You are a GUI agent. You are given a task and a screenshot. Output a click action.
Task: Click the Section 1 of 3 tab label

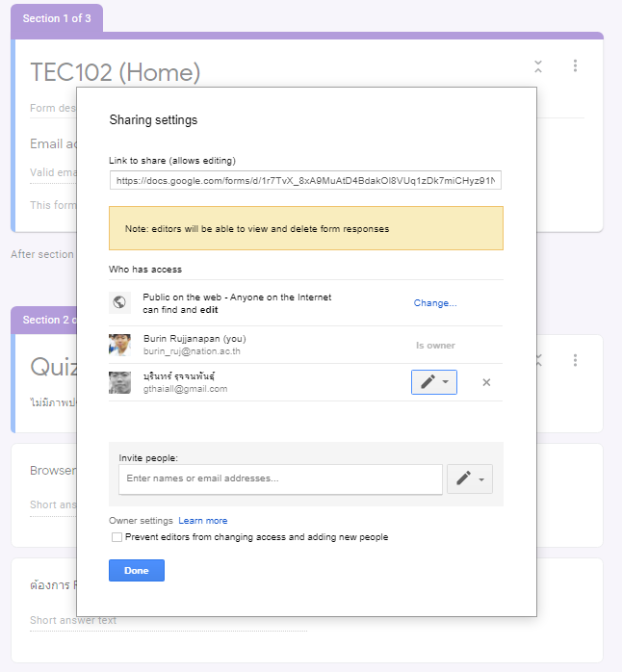pos(57,18)
